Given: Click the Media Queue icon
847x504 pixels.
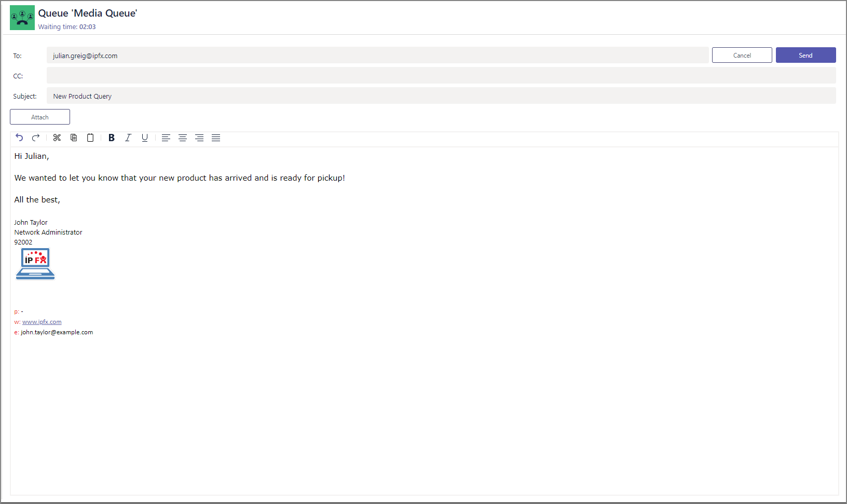Looking at the screenshot, I should coord(22,18).
